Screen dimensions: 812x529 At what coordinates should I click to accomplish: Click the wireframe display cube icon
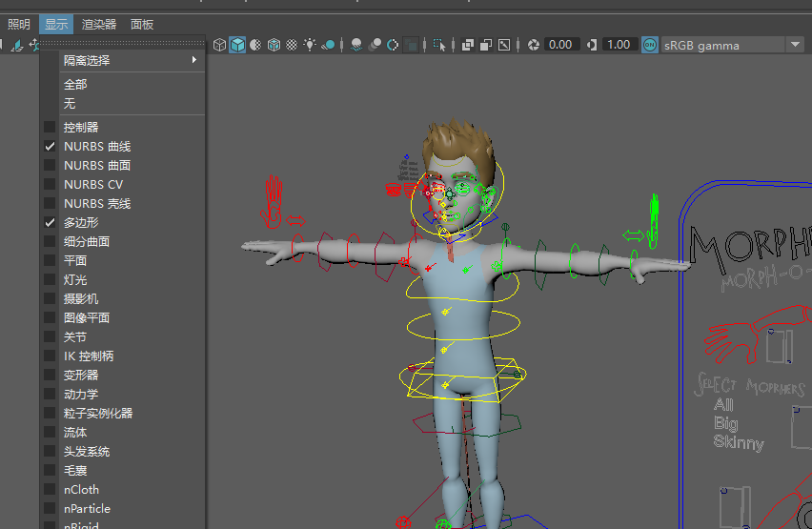pos(219,45)
